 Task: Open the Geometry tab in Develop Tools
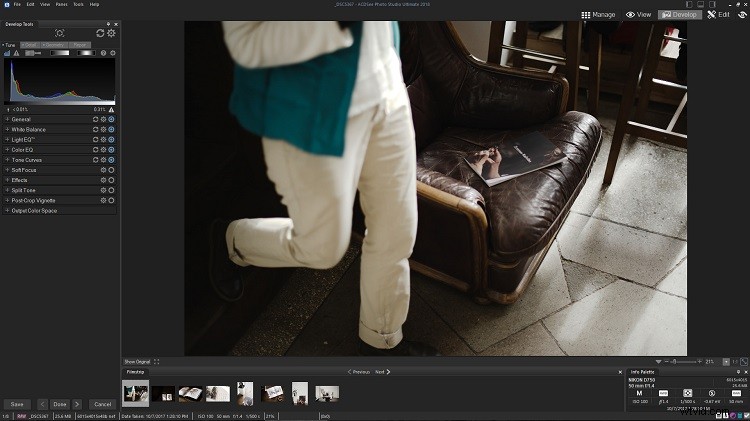[54, 45]
